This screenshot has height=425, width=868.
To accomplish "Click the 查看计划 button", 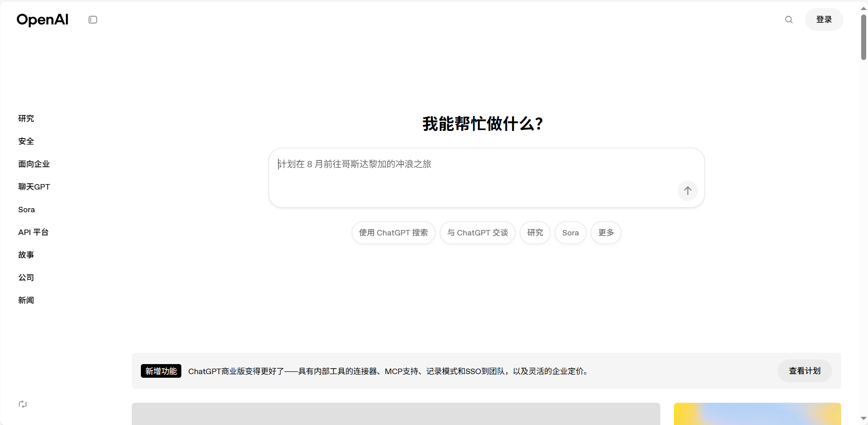I will click(x=804, y=371).
